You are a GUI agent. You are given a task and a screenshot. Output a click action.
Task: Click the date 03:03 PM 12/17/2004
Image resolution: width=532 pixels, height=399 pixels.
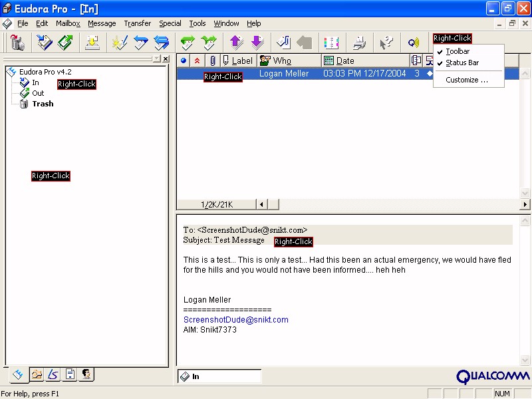pyautogui.click(x=364, y=74)
